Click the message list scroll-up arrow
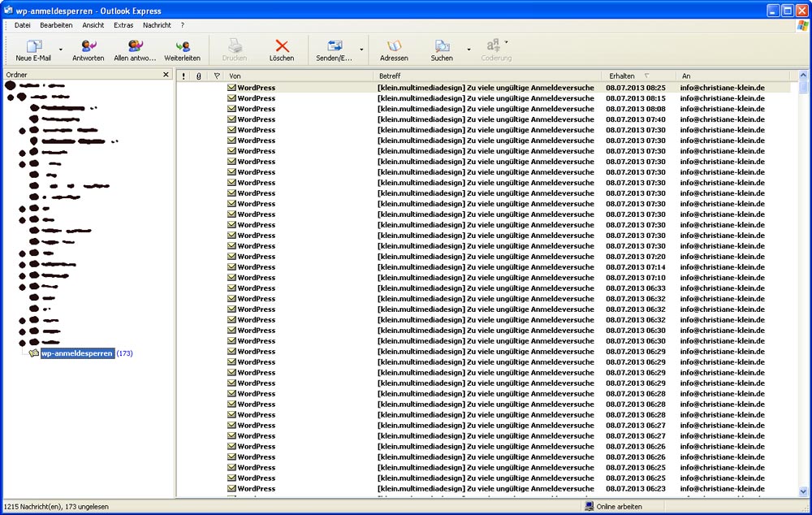This screenshot has width=812, height=515. click(x=803, y=76)
